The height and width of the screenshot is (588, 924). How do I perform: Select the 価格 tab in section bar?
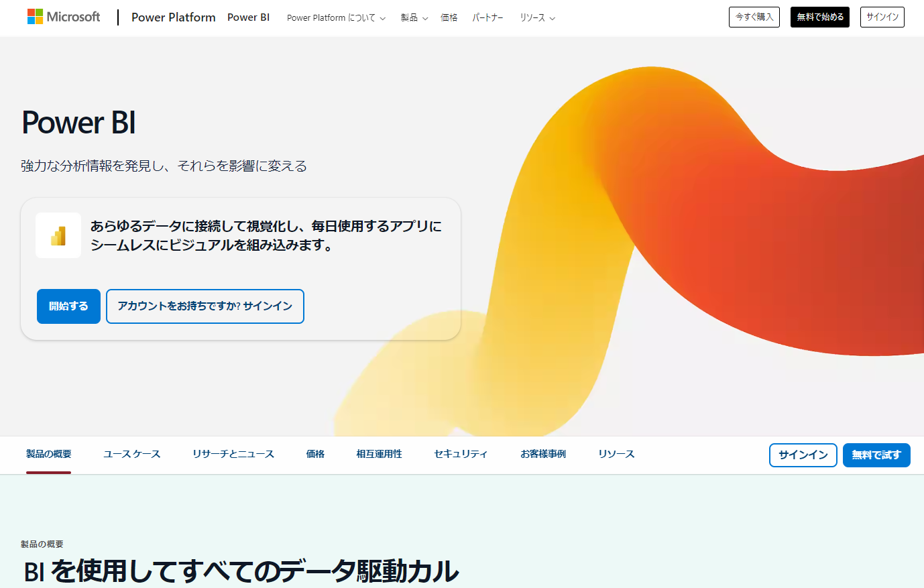316,455
